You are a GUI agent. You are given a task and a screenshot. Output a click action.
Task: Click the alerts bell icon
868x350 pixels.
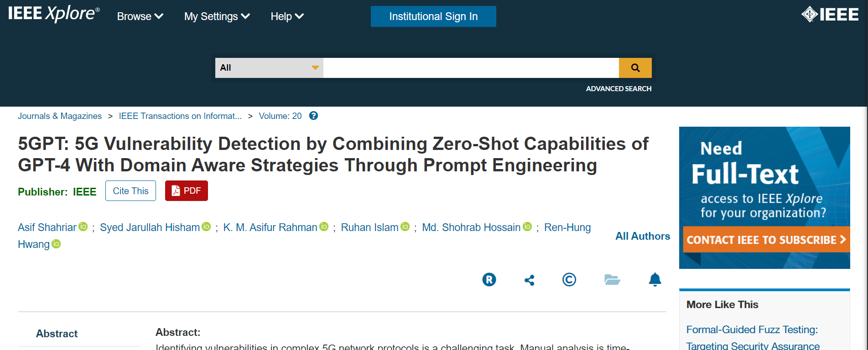[655, 279]
